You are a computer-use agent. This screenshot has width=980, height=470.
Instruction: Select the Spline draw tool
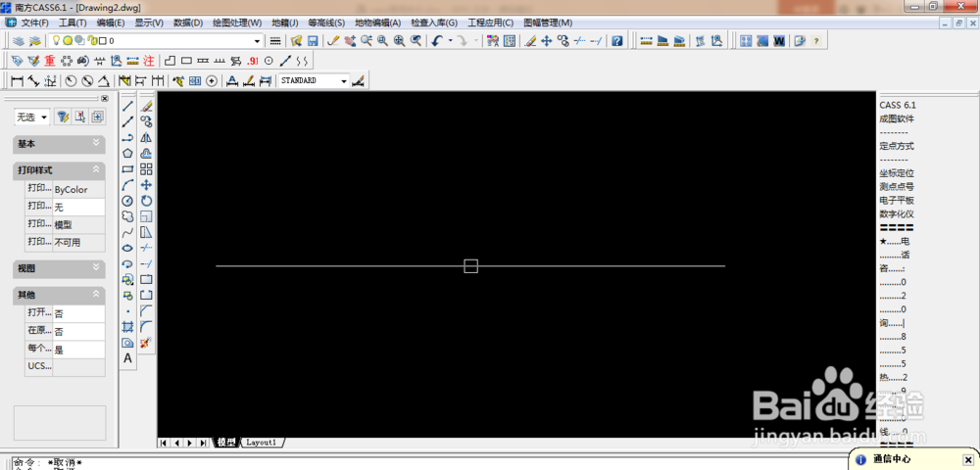coord(127,232)
